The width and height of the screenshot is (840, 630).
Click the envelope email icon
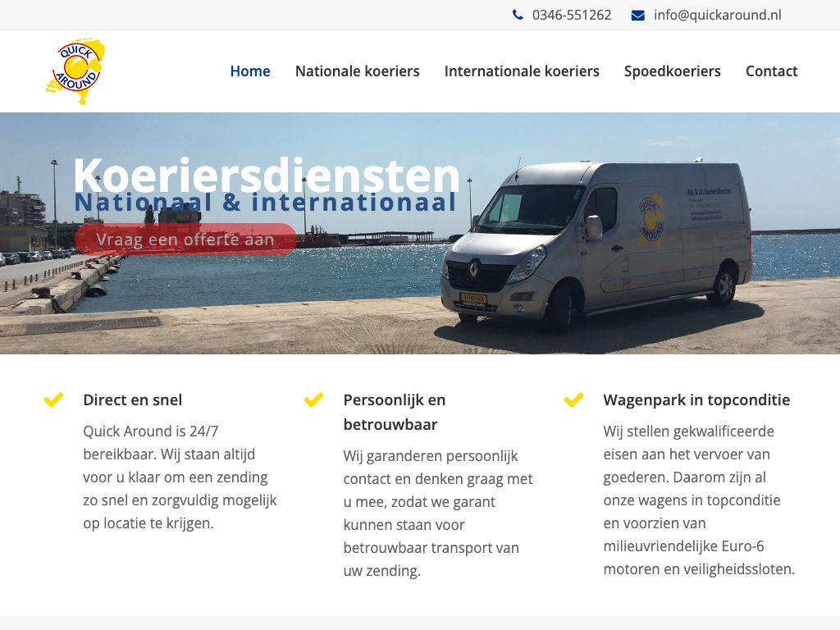pyautogui.click(x=638, y=16)
